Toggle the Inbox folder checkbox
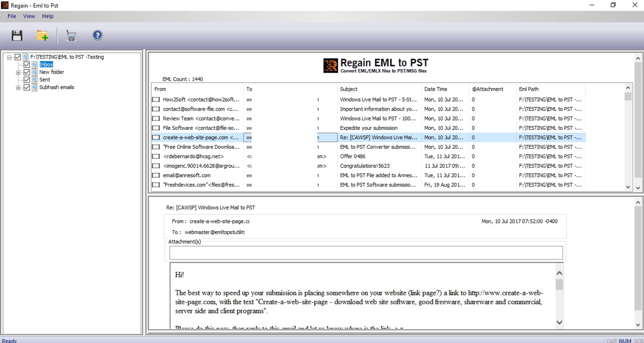 click(27, 65)
